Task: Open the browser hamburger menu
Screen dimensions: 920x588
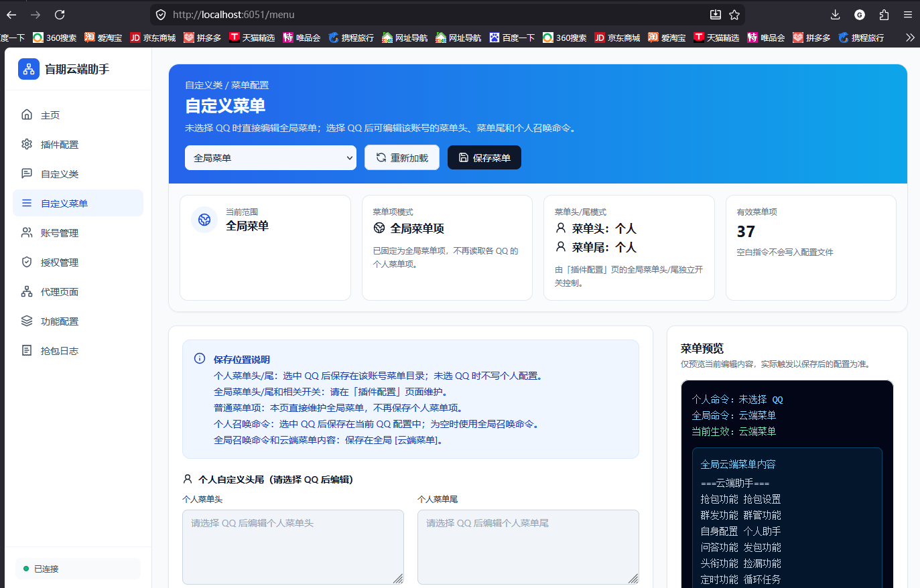Action: pos(908,15)
